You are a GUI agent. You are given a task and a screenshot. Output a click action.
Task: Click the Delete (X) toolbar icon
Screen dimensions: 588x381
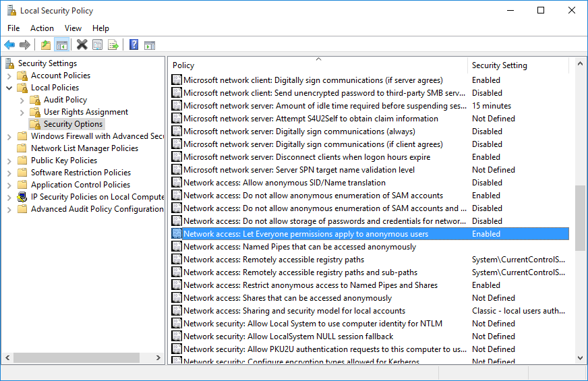82,45
